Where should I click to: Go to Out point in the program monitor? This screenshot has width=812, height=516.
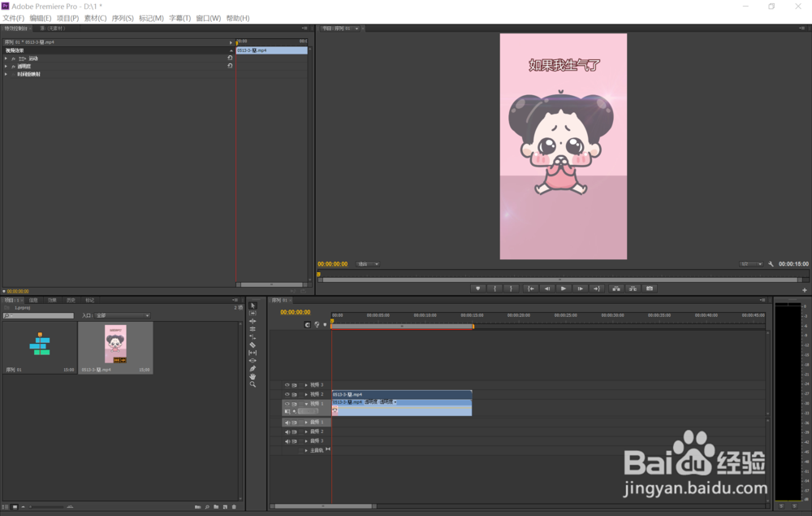[597, 288]
